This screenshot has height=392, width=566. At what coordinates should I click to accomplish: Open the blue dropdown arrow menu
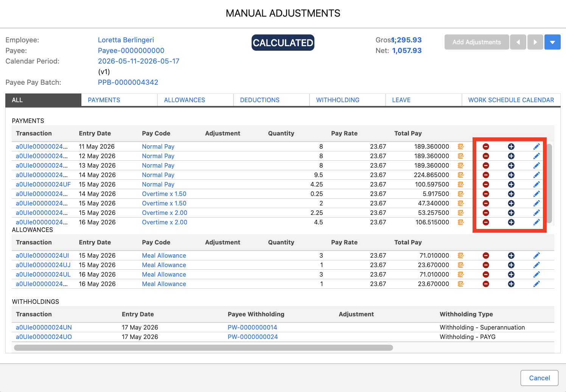point(552,42)
